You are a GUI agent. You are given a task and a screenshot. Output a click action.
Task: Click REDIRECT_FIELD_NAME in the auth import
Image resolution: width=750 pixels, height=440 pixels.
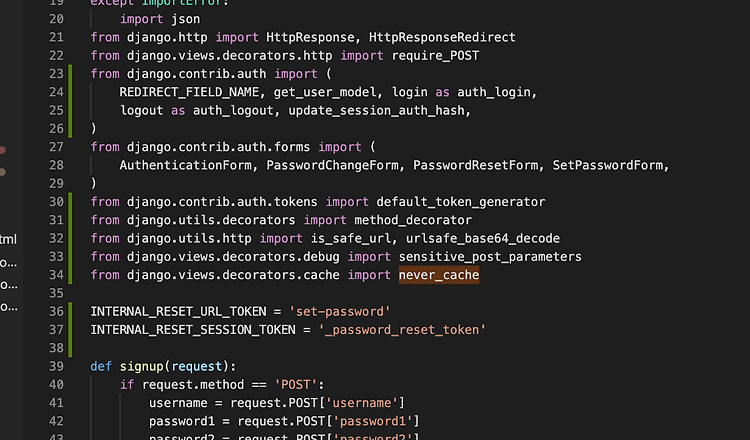(x=189, y=92)
